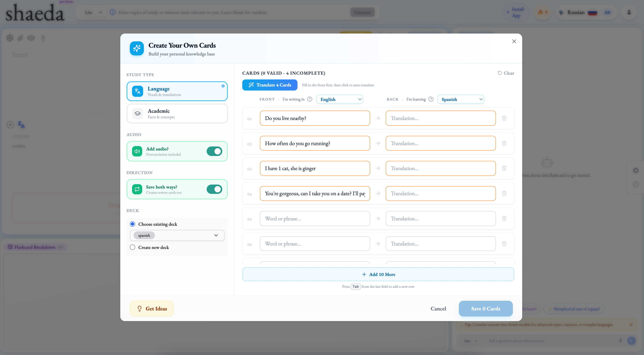Choose the Language study type card
Viewport: 644px width, 355px height.
177,91
